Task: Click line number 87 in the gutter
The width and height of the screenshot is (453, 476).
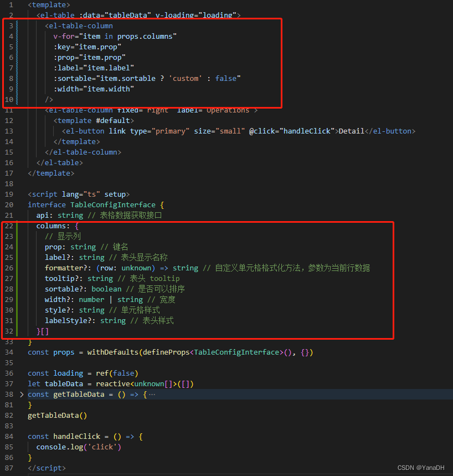Action: tap(9, 468)
